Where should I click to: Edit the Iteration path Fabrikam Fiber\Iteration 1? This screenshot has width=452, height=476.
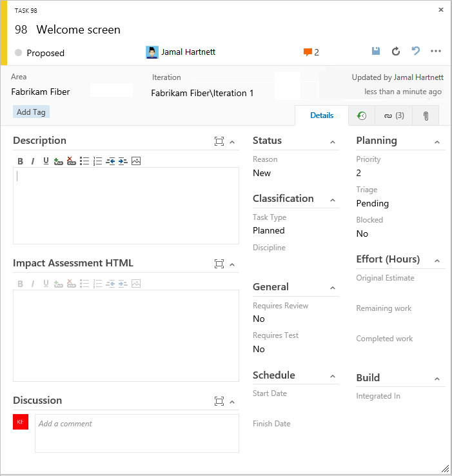click(202, 93)
